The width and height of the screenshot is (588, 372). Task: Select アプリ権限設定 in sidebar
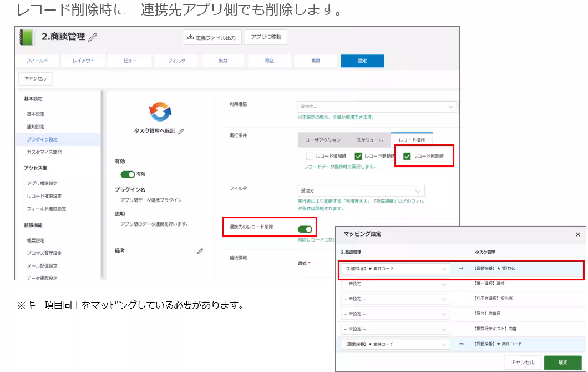[42, 183]
